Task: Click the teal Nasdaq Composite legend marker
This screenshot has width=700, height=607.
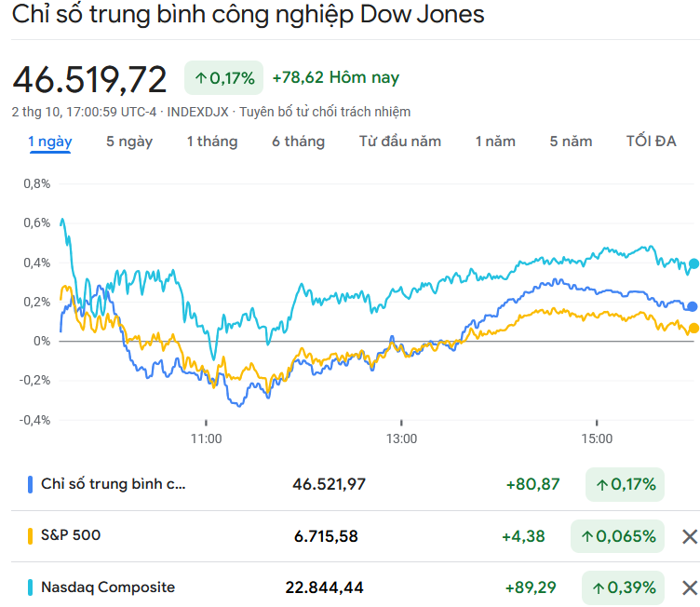Action: (x=31, y=587)
